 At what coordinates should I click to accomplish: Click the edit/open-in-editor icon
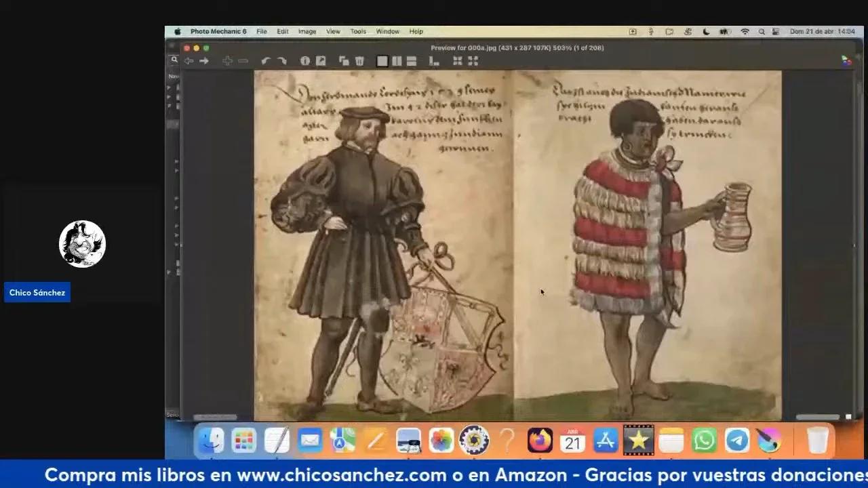pos(321,61)
